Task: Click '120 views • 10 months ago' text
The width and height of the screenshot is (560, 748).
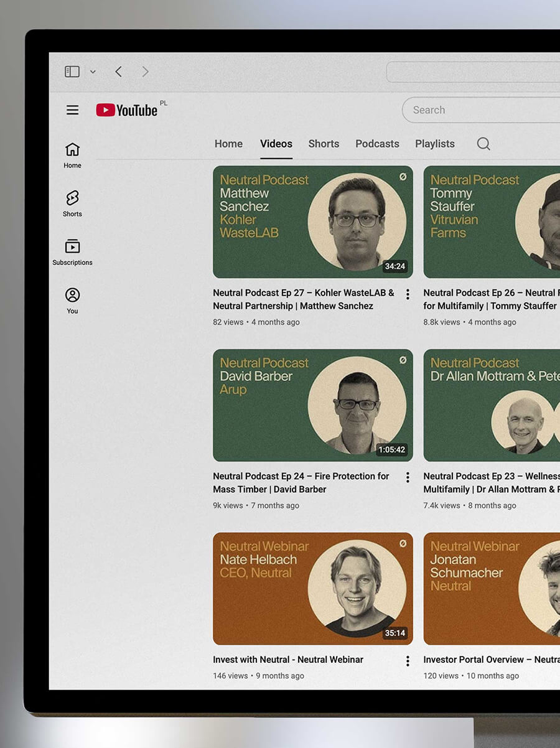Action: 471,676
